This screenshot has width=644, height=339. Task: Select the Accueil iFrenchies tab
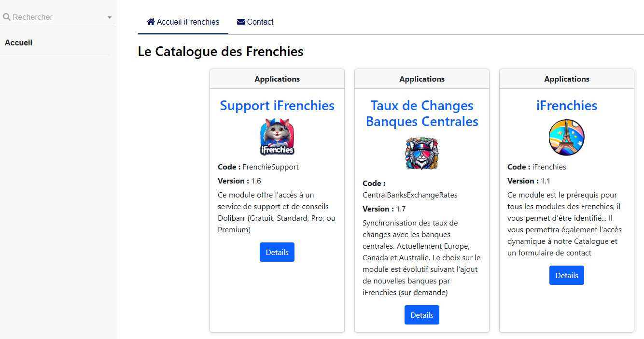coord(183,22)
